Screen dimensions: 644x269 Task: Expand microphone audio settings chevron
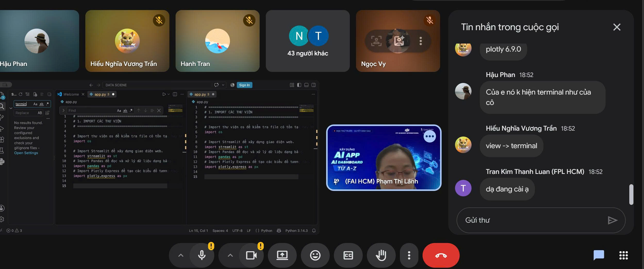(181, 255)
